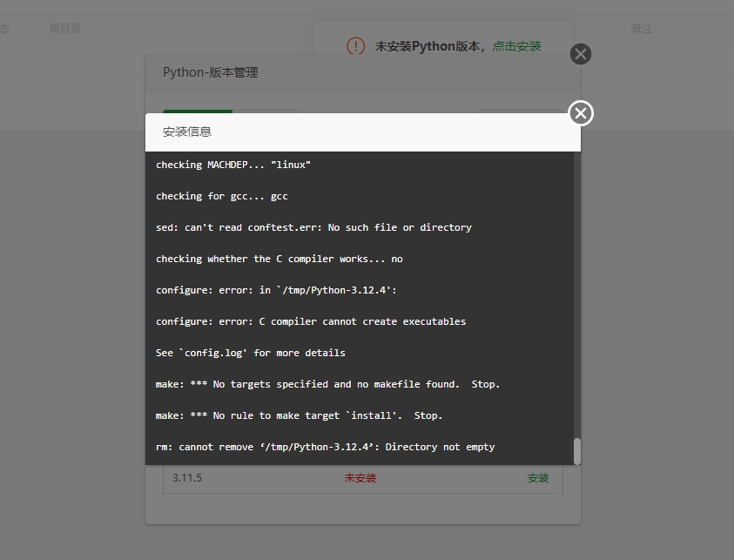Click the 'No targets specified' make error line
Viewport: 734px width, 560px height.
(x=327, y=384)
